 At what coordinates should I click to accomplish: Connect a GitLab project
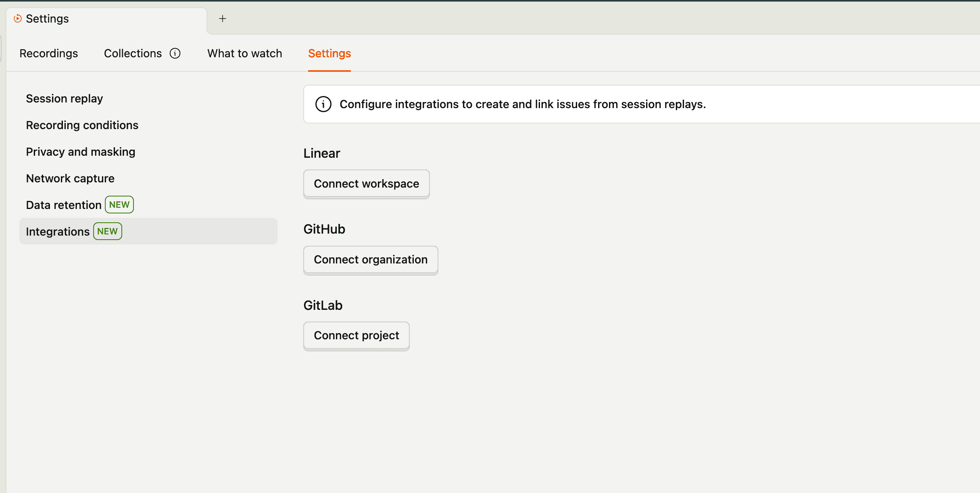356,335
